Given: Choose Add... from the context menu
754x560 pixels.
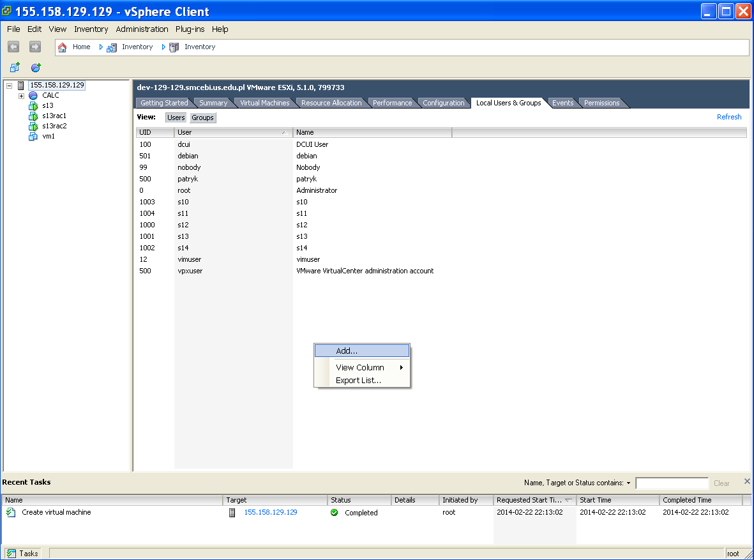Looking at the screenshot, I should 361,351.
